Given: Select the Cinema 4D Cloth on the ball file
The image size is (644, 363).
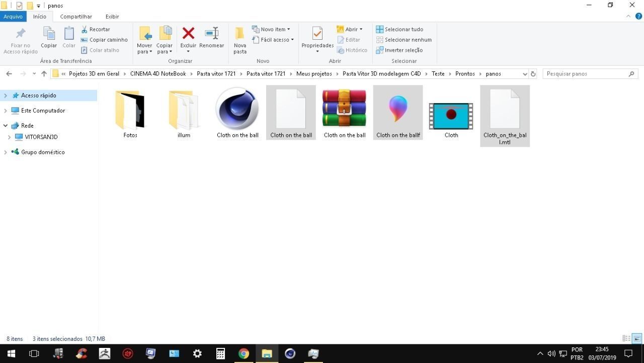Looking at the screenshot, I should tap(237, 114).
